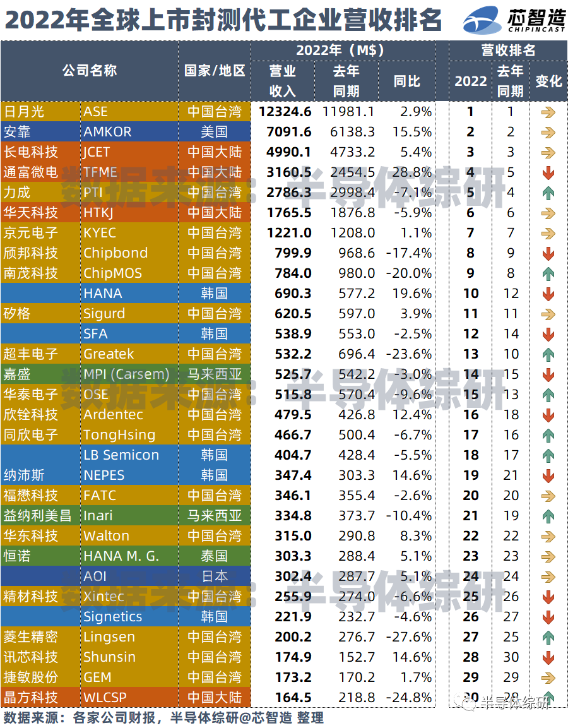Click the 日本 region cell in the AOI row
This screenshot has height=728, width=568.
click(x=215, y=576)
